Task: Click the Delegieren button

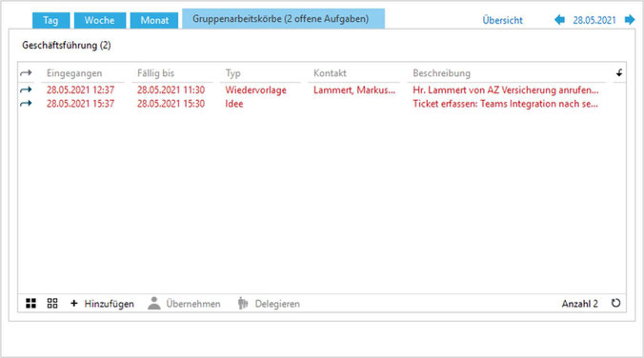Action: 269,304
